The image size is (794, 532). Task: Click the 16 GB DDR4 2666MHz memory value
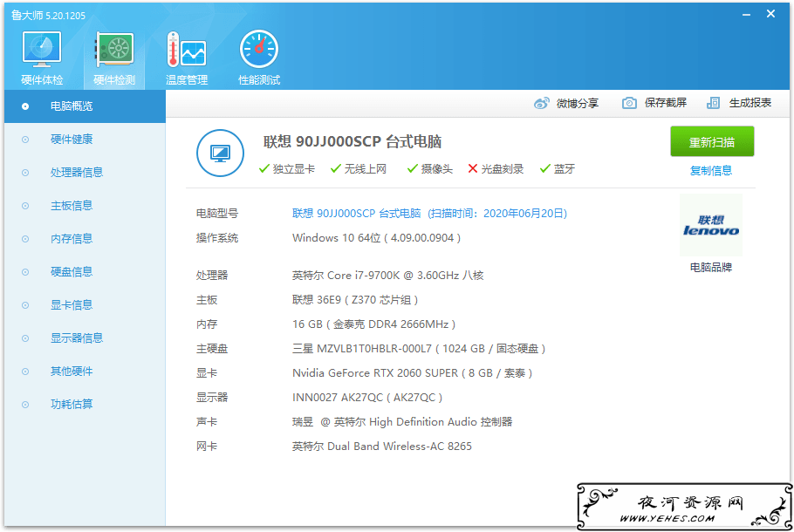[x=373, y=324]
